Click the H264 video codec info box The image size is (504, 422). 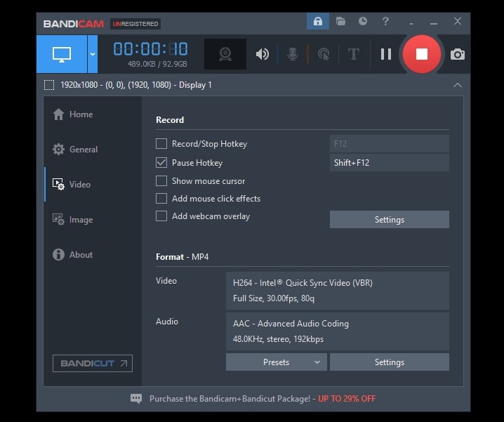pyautogui.click(x=338, y=291)
